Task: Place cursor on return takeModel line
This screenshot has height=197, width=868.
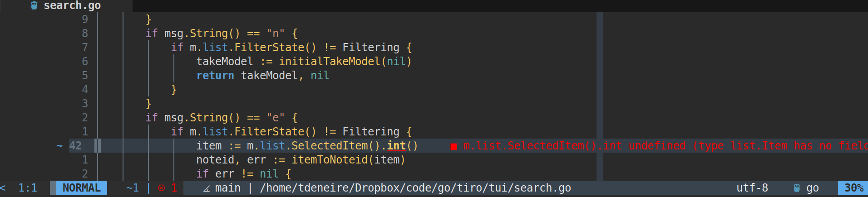Action: tap(263, 76)
